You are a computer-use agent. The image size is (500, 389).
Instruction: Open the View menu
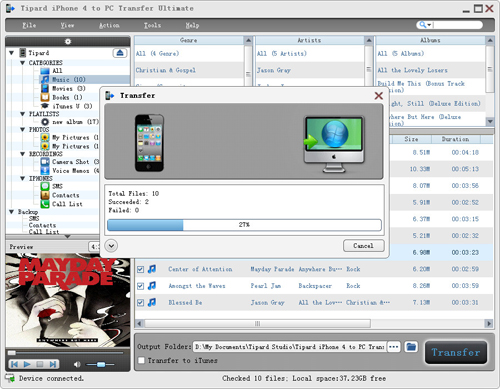67,25
